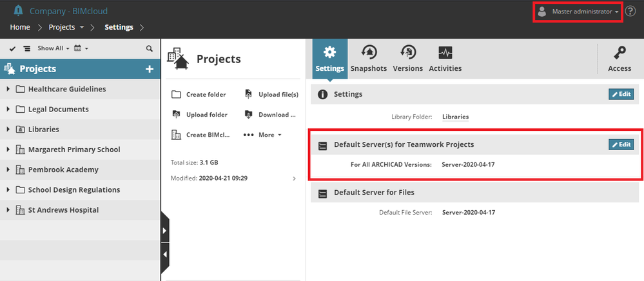Click the search magnifier in sidebar

[x=150, y=48]
